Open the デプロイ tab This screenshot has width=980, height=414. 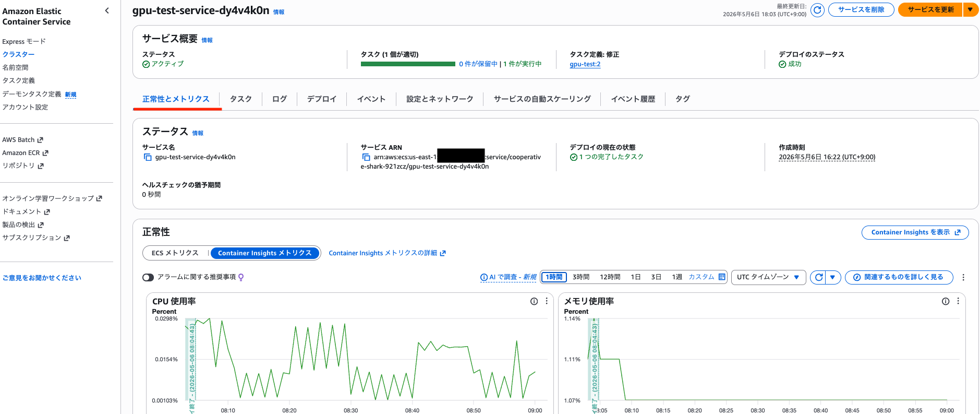322,99
